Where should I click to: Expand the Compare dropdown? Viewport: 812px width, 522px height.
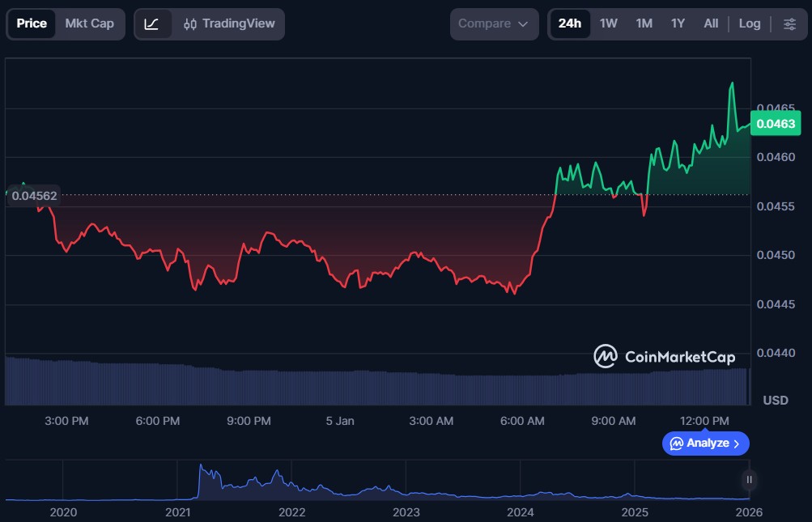coord(494,23)
